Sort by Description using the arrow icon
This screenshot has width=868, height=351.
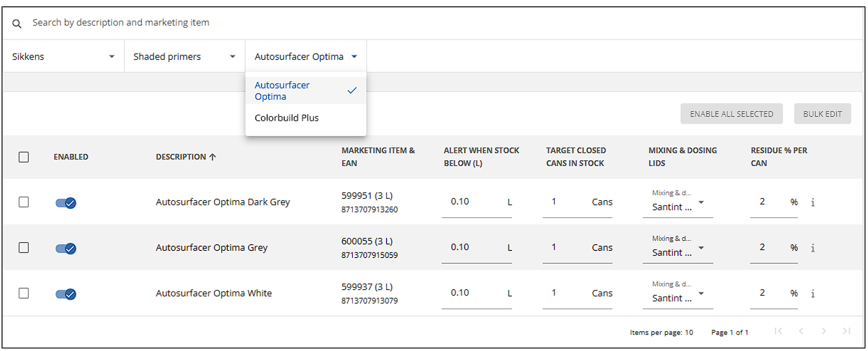point(213,157)
